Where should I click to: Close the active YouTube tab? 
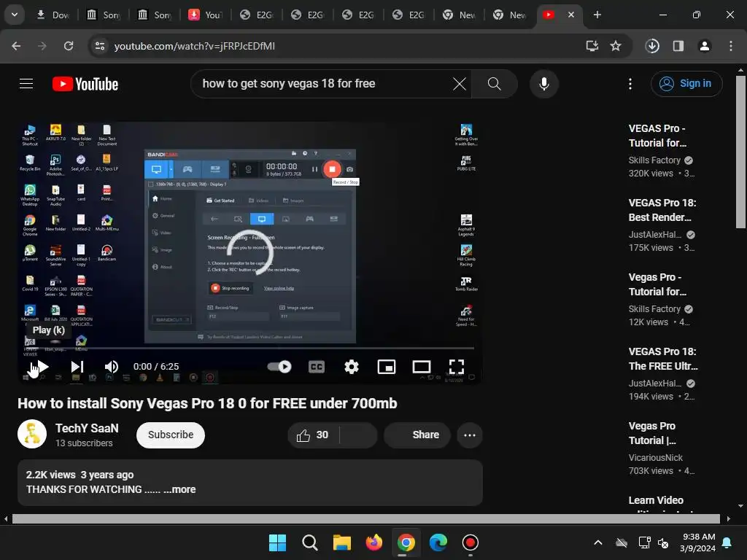click(x=570, y=15)
